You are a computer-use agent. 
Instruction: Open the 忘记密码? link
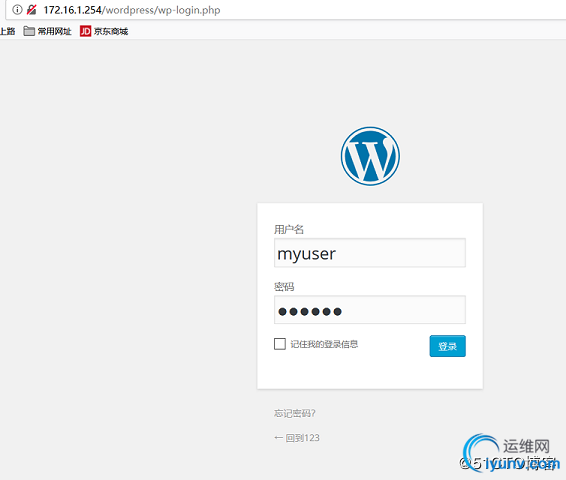(x=295, y=413)
